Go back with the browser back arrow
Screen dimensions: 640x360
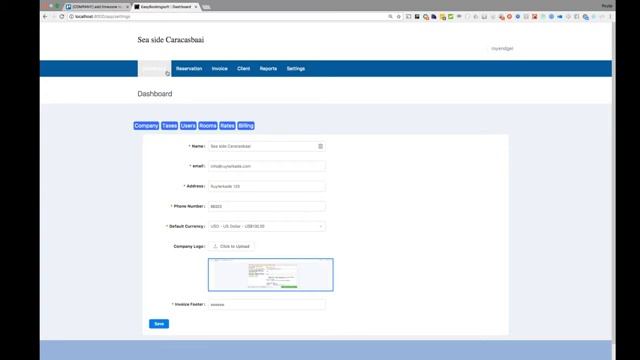(x=45, y=17)
